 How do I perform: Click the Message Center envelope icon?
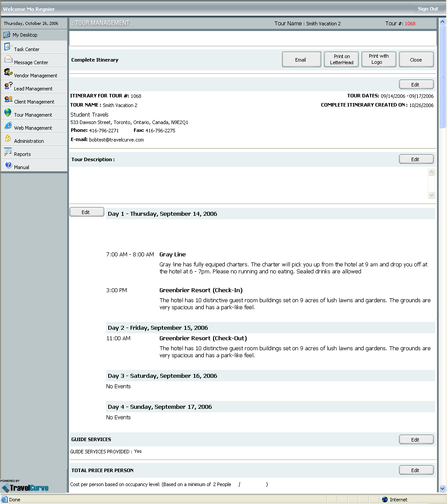8,60
